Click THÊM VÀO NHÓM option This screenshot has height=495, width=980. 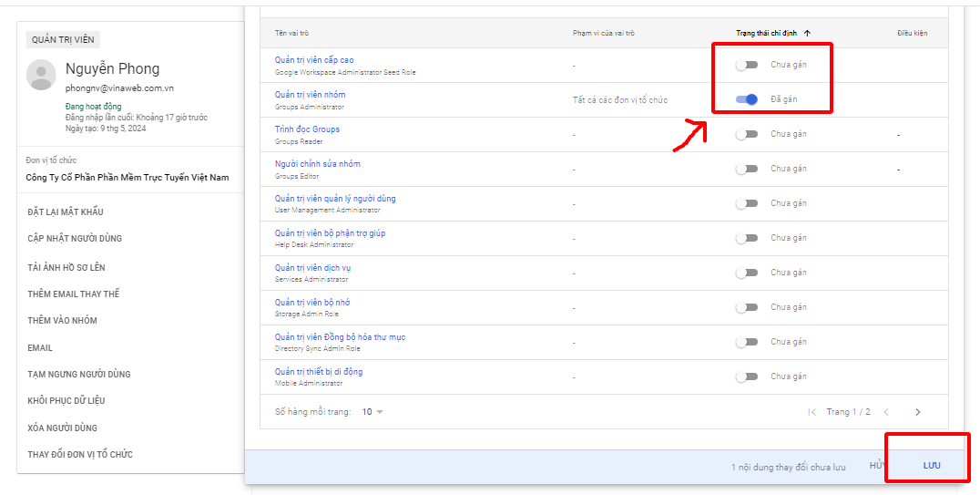tap(62, 320)
